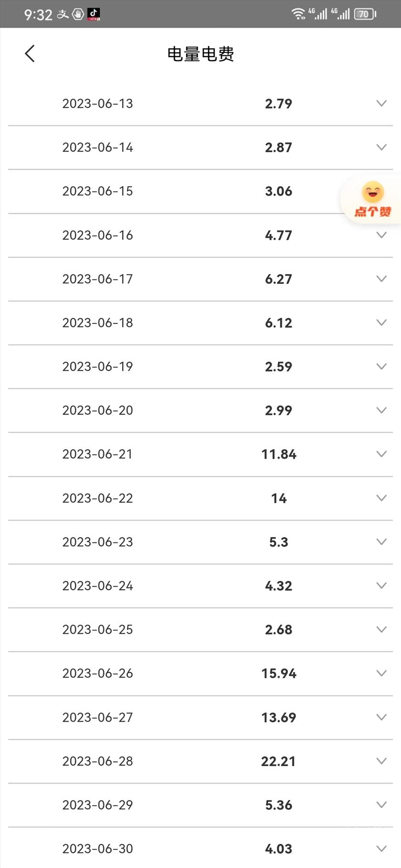This screenshot has width=401, height=868.
Task: Tap the Wi-Fi signal icon
Action: (298, 14)
